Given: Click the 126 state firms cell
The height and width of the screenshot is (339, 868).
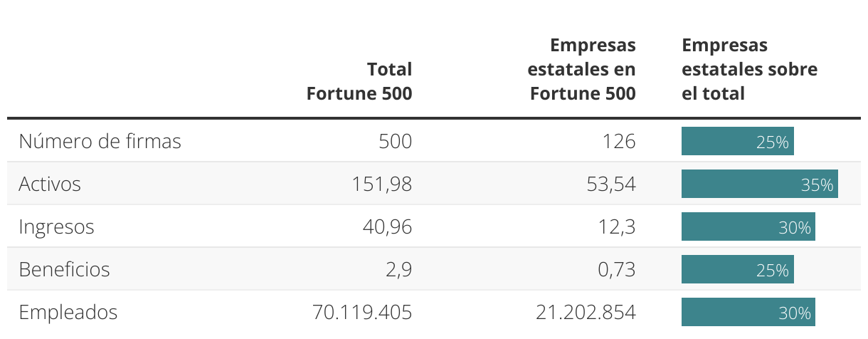Looking at the screenshot, I should [x=618, y=142].
